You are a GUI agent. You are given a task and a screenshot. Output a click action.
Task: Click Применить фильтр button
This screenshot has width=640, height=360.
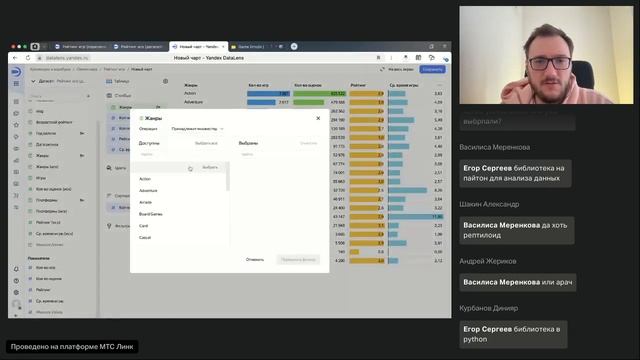[298, 260]
